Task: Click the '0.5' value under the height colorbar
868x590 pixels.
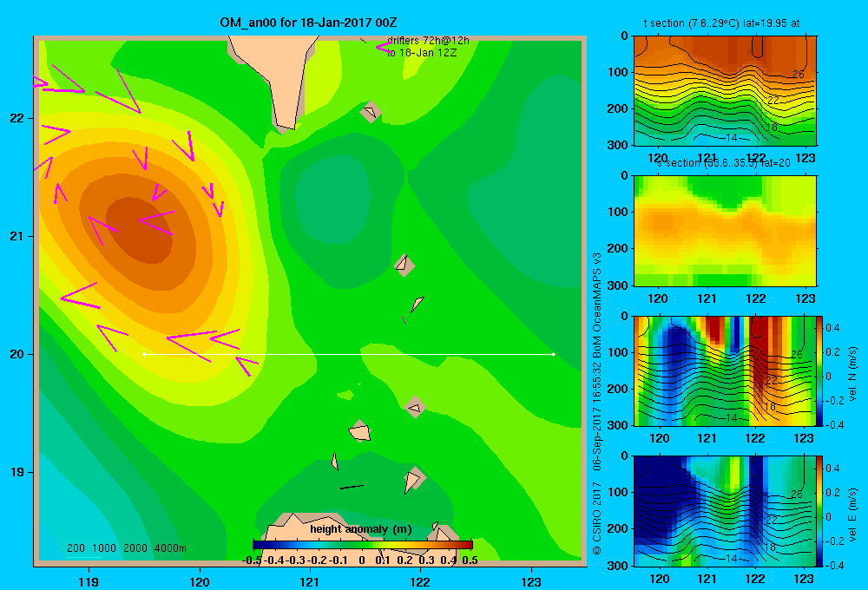Action: click(470, 560)
